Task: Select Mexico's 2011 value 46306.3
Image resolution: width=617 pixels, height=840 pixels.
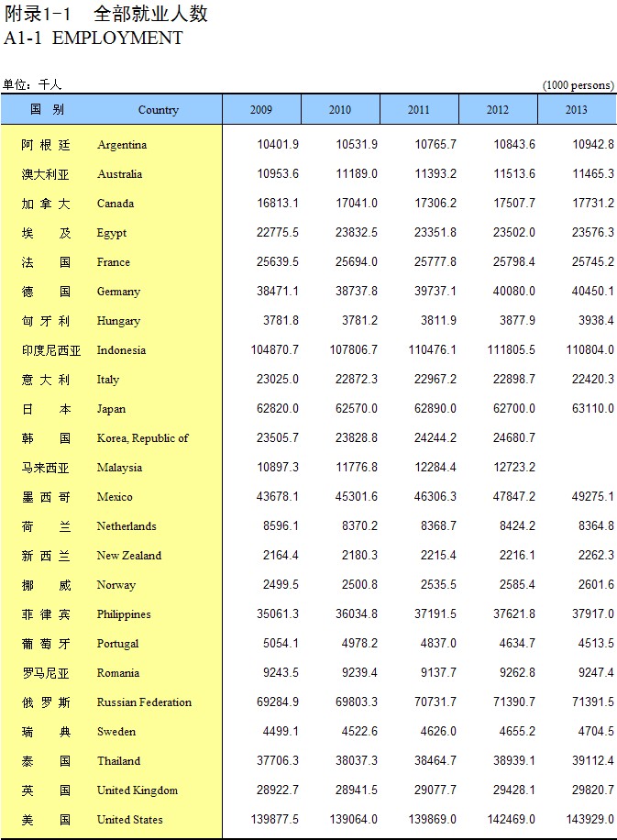Action: (x=435, y=497)
